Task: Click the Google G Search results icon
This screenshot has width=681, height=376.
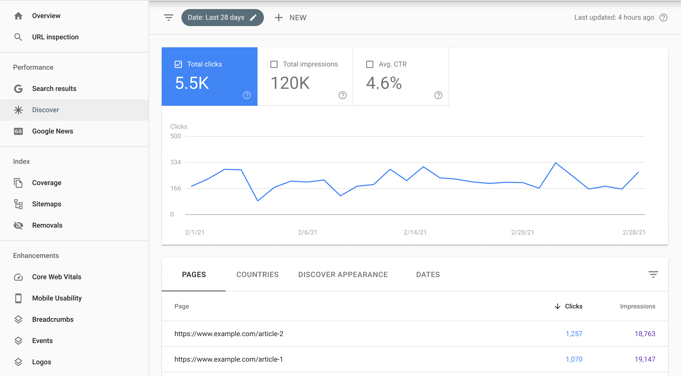Action: (18, 89)
